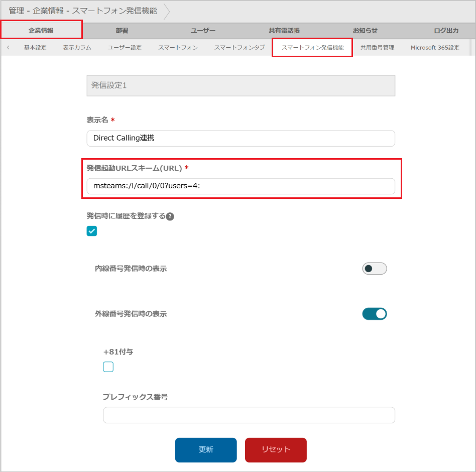
Task: Select the Microsoft 365設定 sub-tab
Action: (435, 47)
